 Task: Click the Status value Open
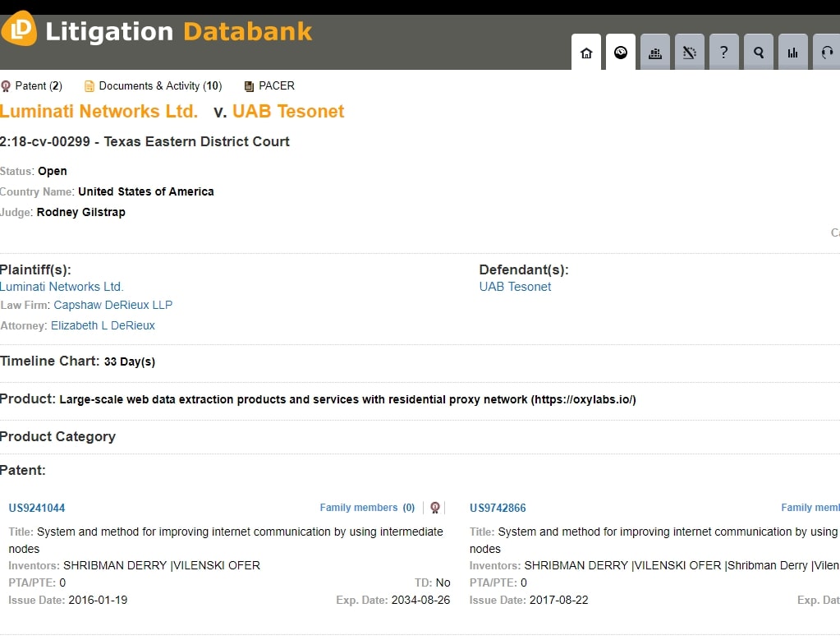53,171
